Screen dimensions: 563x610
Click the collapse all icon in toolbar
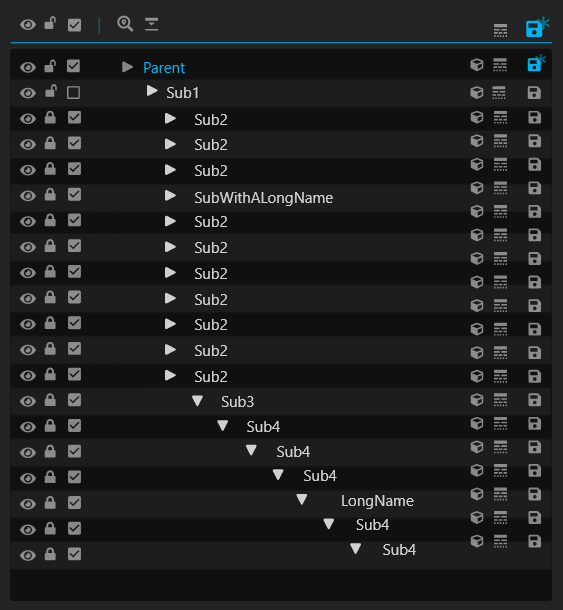(x=151, y=24)
